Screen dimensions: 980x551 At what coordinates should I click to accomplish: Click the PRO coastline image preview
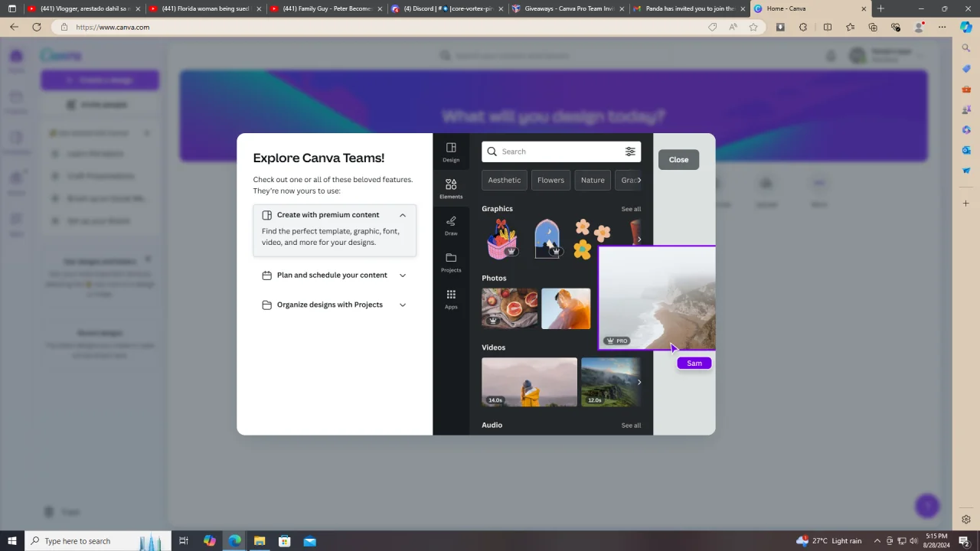[x=657, y=298]
